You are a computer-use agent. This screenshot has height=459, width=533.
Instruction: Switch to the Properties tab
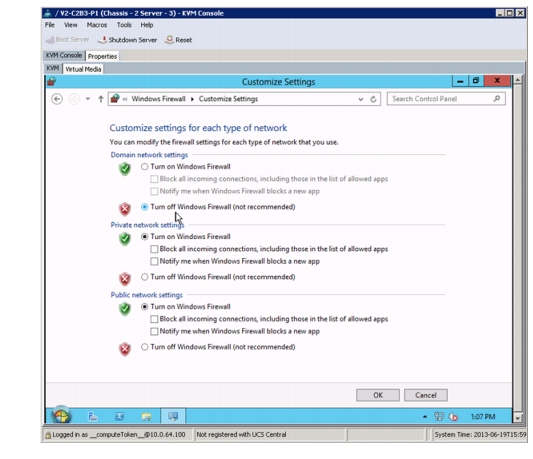[102, 56]
